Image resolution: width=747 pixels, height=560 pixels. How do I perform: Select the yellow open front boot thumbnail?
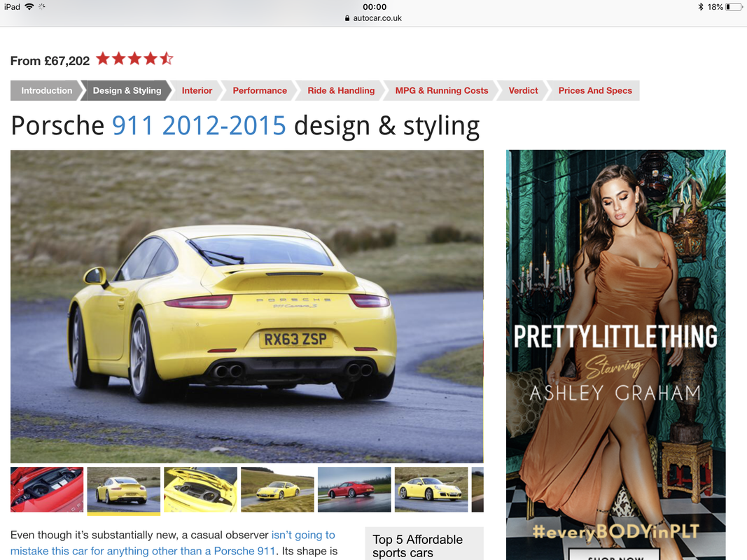point(200,489)
